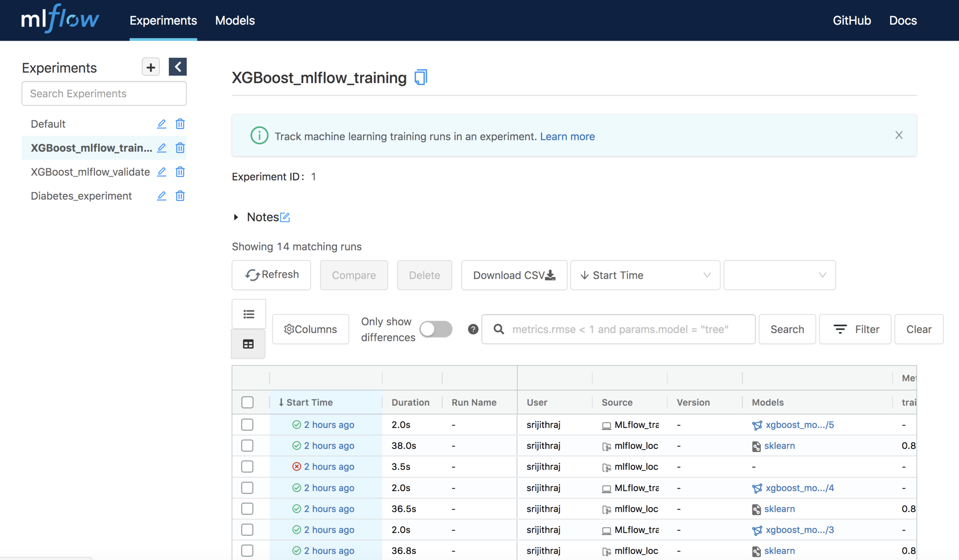The height and width of the screenshot is (560, 959).
Task: Copy the experiment name with clipboard icon
Action: [x=421, y=78]
